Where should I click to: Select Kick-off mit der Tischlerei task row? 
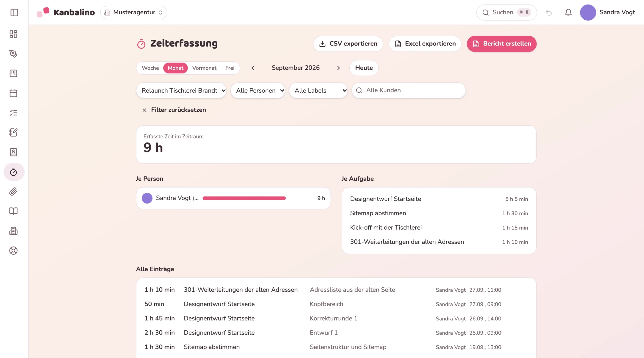[439, 228]
